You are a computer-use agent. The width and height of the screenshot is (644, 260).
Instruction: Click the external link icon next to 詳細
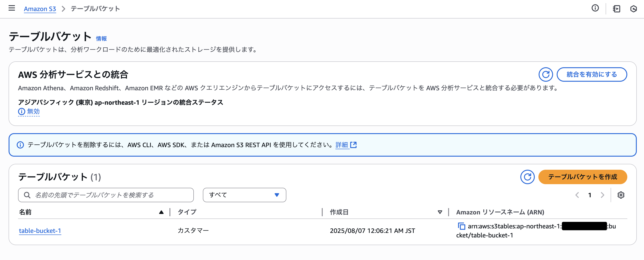pyautogui.click(x=353, y=145)
